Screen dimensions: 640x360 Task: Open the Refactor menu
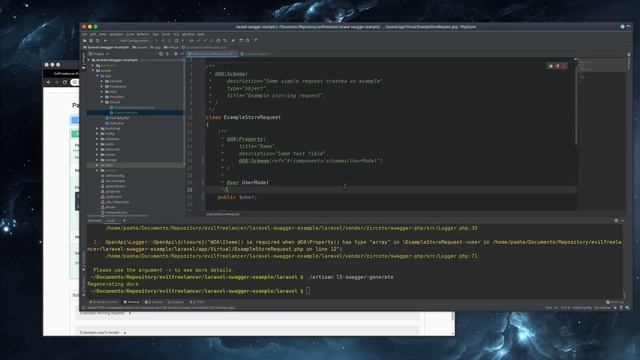coord(143,34)
